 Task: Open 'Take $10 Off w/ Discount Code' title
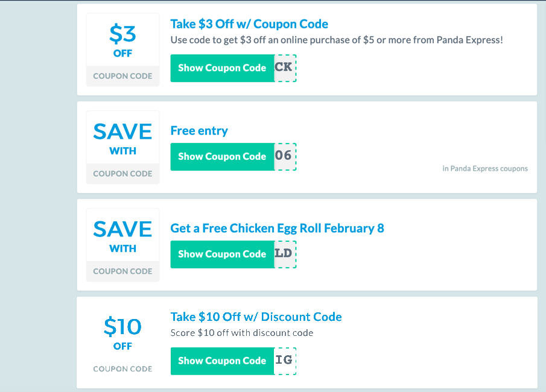[x=256, y=317]
